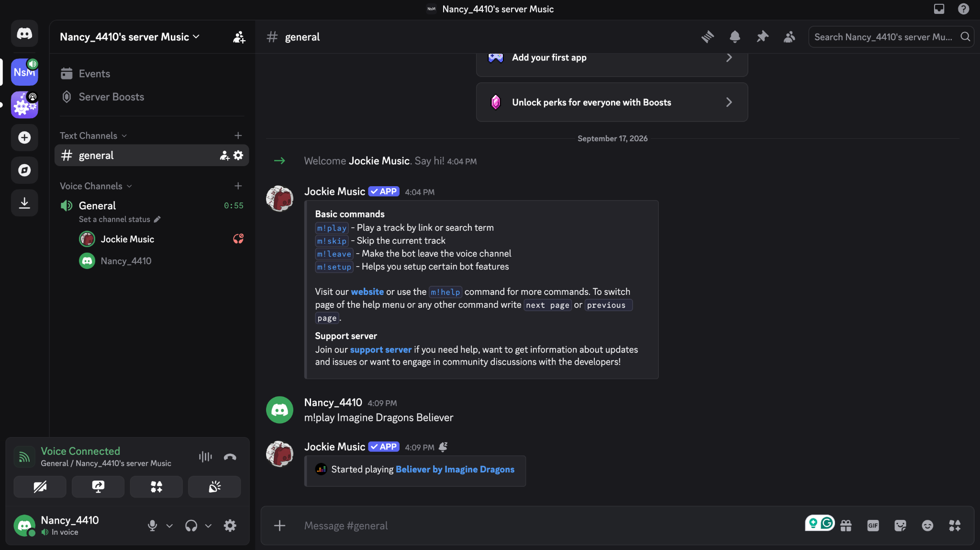The width and height of the screenshot is (980, 550).
Task: Select the General voice channel
Action: click(152, 206)
